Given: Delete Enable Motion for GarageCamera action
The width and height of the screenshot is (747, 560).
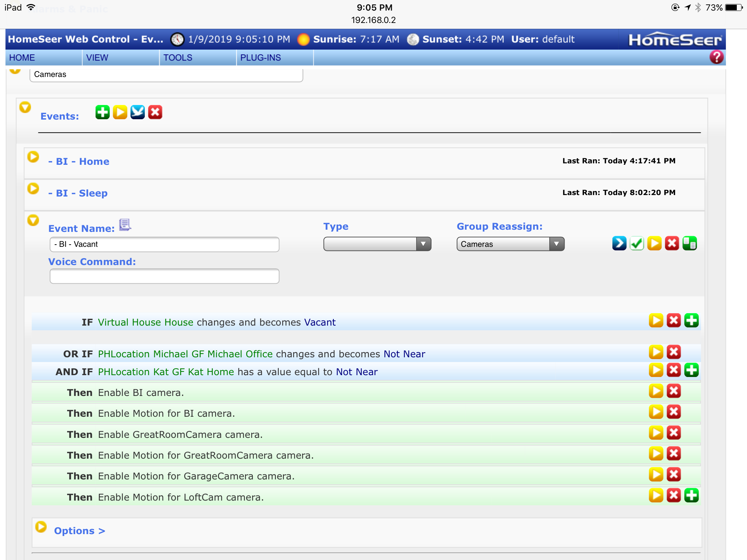Looking at the screenshot, I should [674, 474].
